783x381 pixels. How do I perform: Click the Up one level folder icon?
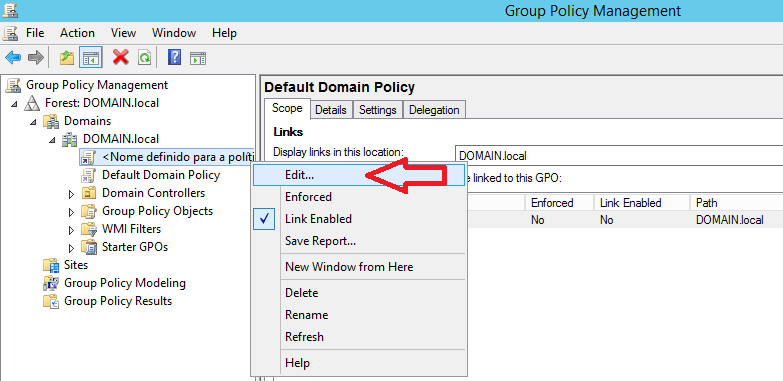(x=67, y=57)
